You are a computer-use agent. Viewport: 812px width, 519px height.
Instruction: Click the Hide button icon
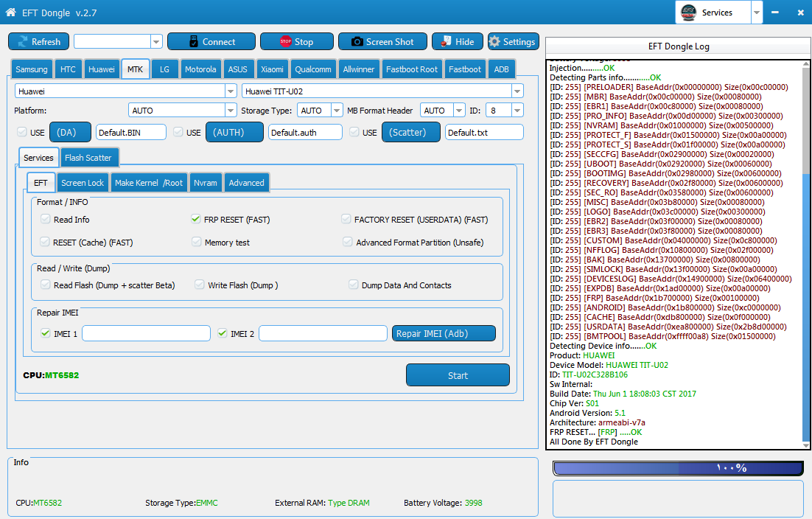[x=445, y=41]
